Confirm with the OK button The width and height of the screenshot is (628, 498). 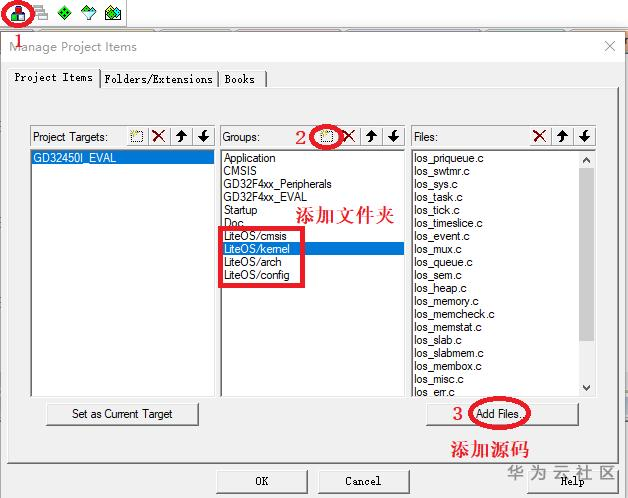pyautogui.click(x=262, y=481)
